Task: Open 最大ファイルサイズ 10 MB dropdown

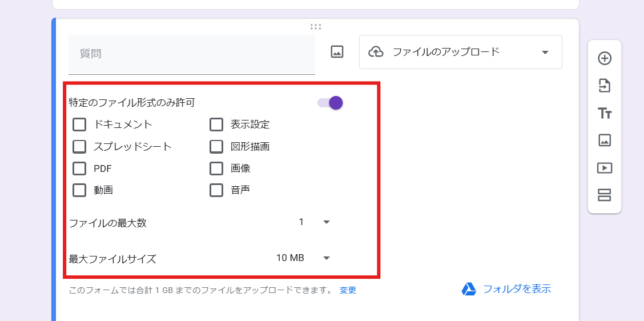Action: [303, 258]
